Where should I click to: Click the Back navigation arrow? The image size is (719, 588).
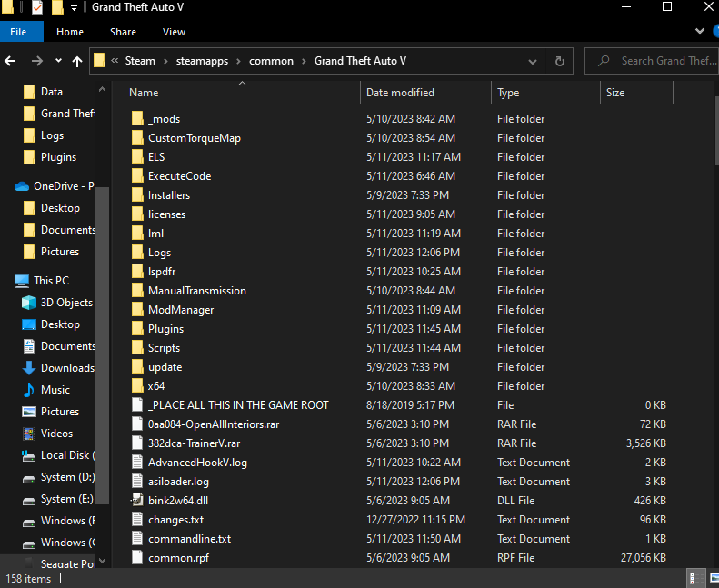point(11,61)
